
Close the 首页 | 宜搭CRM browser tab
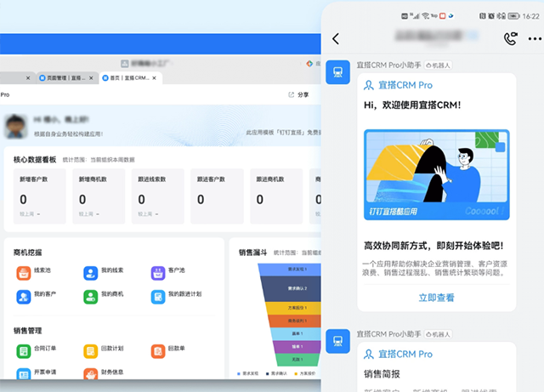click(154, 77)
